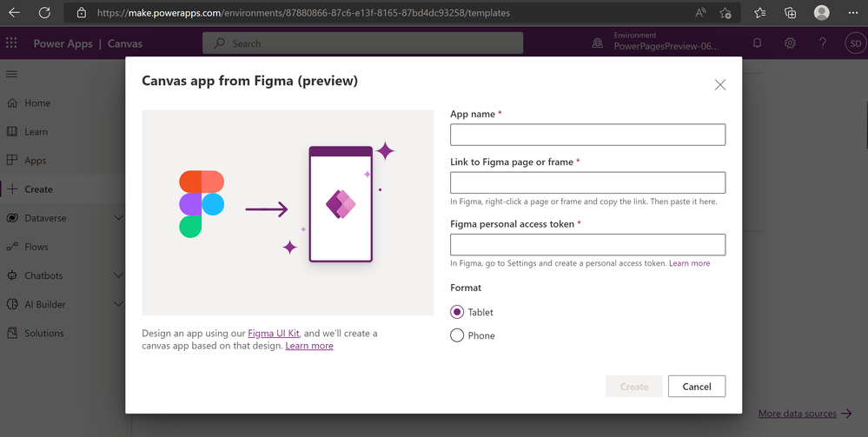Viewport: 868px width, 437px height.
Task: Reload the page with the refresh icon
Action: (x=45, y=12)
